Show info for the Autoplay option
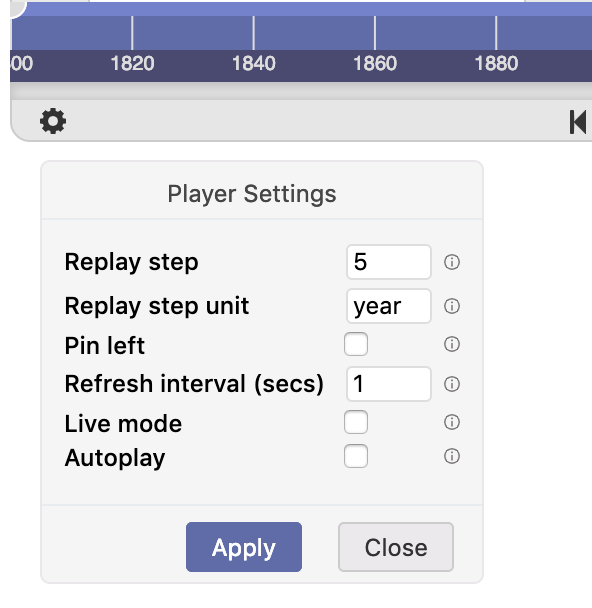 [452, 456]
